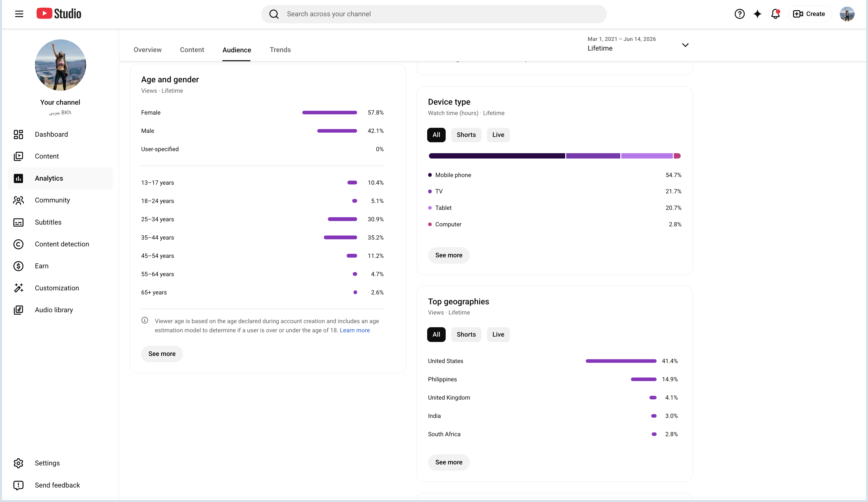This screenshot has height=502, width=868.
Task: Open the help question mark icon
Action: coord(740,14)
